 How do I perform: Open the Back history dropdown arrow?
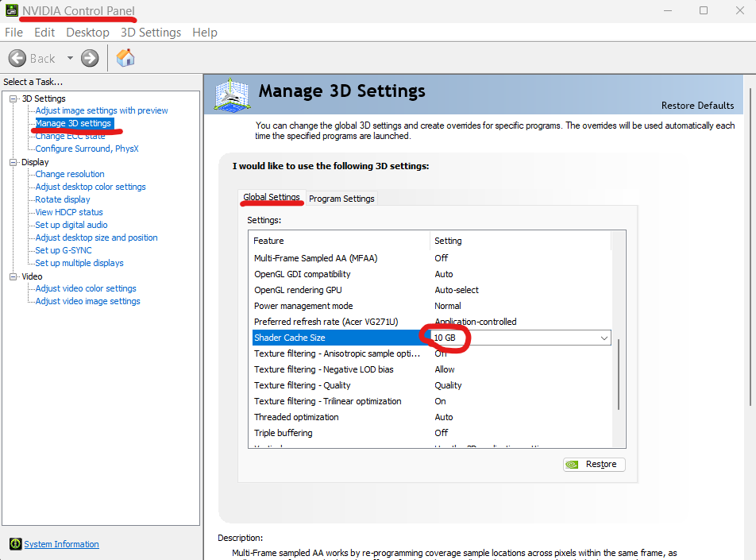(x=70, y=58)
